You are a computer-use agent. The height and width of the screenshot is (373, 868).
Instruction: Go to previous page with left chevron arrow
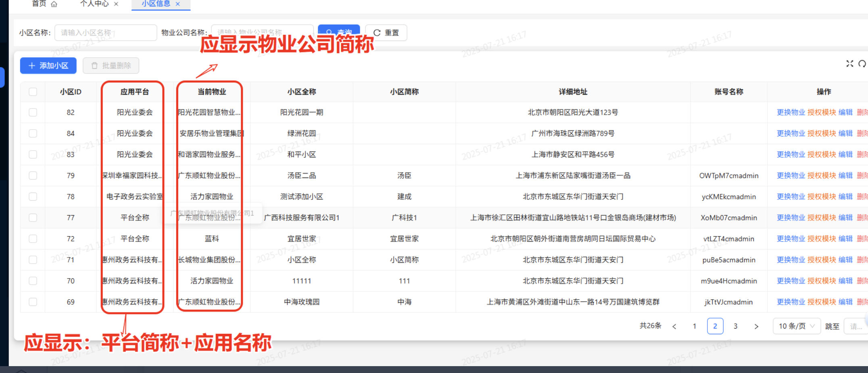pyautogui.click(x=674, y=326)
